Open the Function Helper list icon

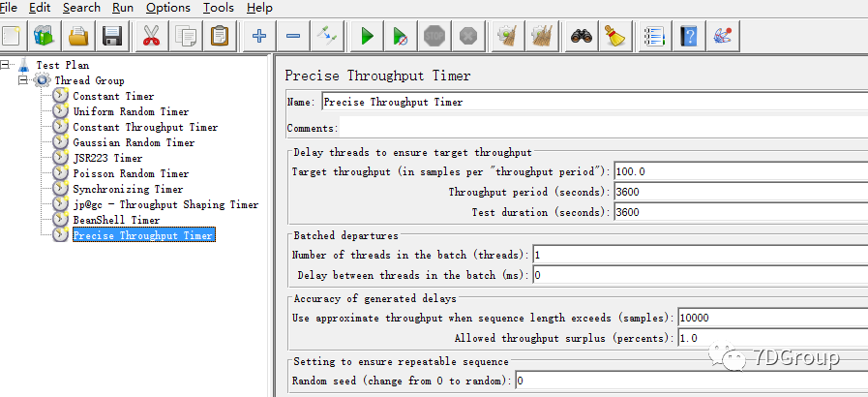pos(654,37)
